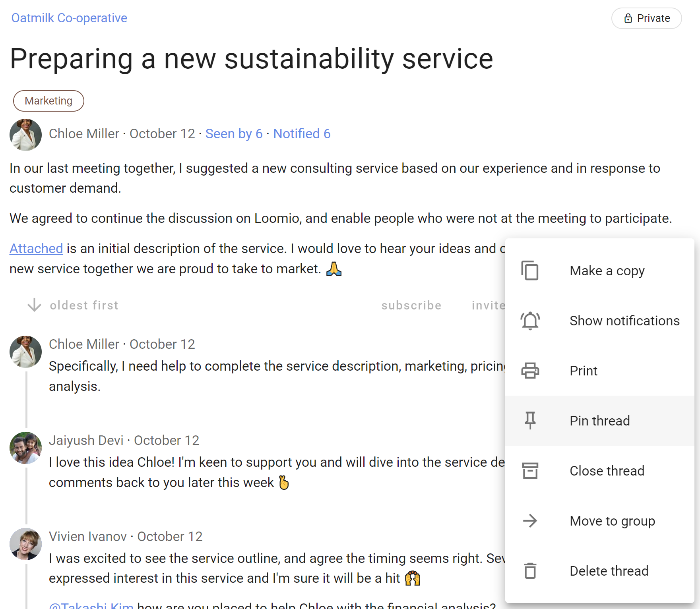The height and width of the screenshot is (609, 700).
Task: Toggle subscribe for this thread
Action: point(411,305)
